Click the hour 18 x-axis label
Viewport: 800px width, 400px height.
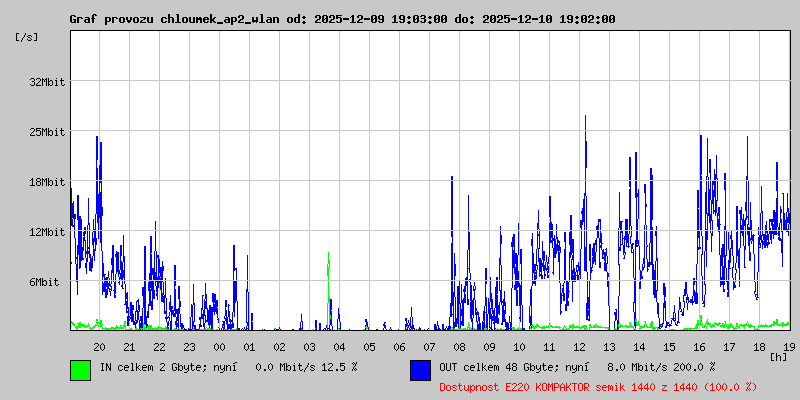pyautogui.click(x=759, y=347)
